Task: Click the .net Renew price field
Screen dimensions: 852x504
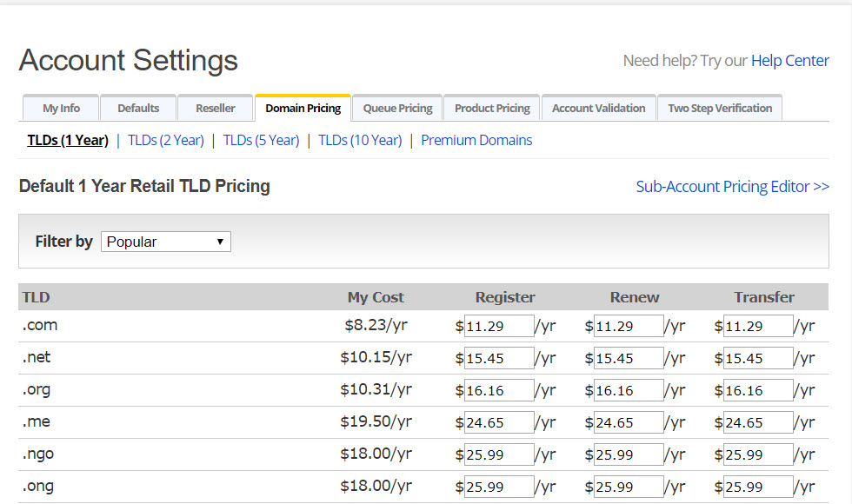Action: [x=629, y=358]
